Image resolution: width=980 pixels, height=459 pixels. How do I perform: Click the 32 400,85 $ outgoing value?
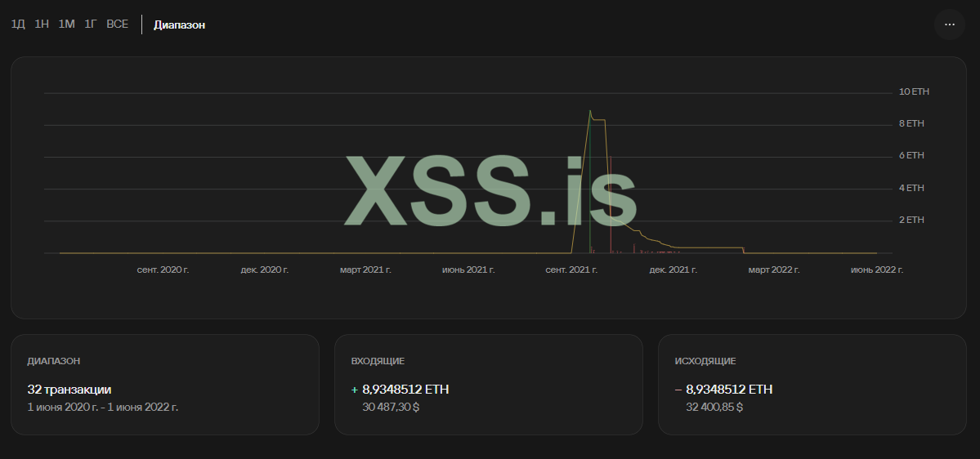coord(714,408)
